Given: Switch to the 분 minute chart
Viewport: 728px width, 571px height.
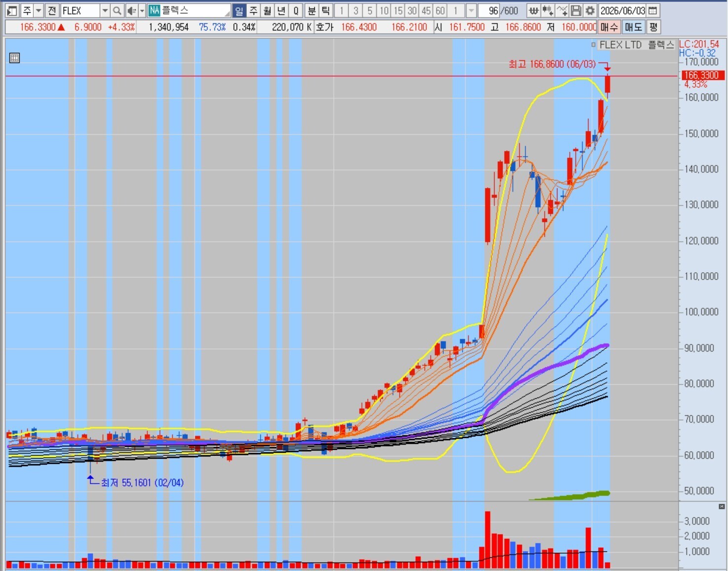Looking at the screenshot, I should [x=312, y=10].
